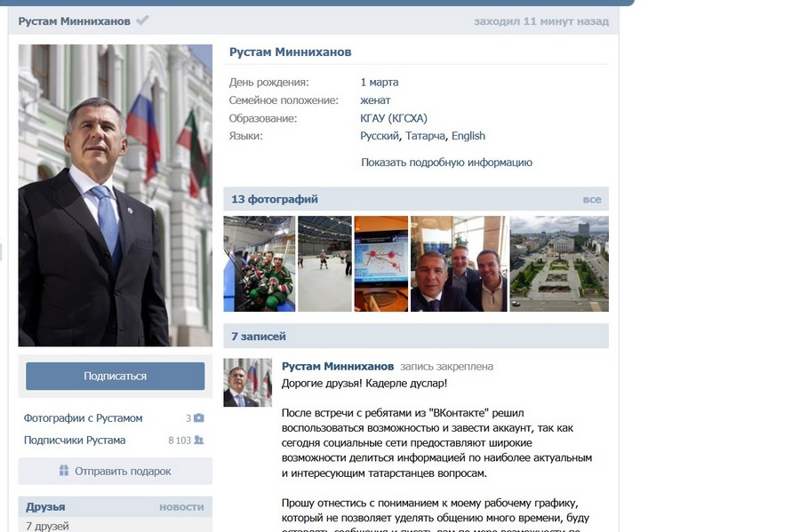Open the education link КГАУ (КГСХА)
Screen dimensions: 800x532
point(395,118)
